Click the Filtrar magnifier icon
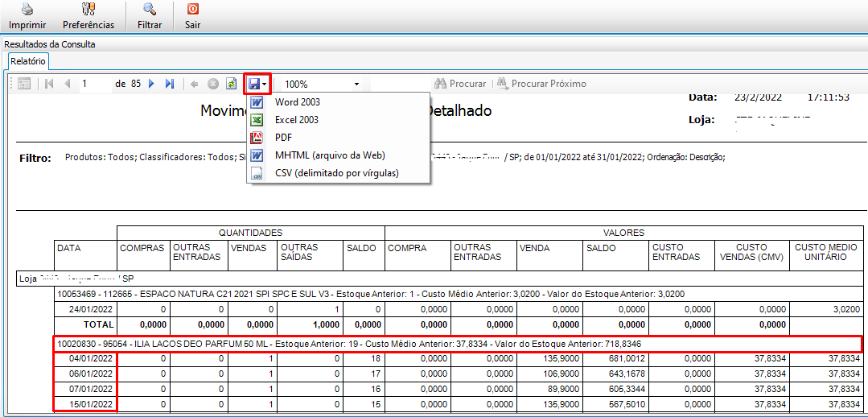Screen dimensions: 868x417 point(150,10)
